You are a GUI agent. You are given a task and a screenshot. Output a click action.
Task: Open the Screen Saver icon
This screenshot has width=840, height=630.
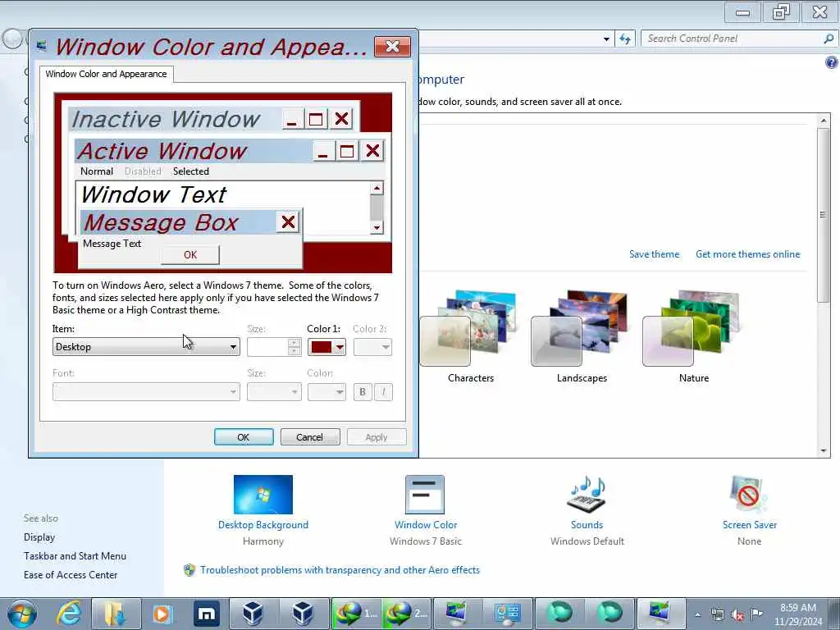tap(749, 495)
